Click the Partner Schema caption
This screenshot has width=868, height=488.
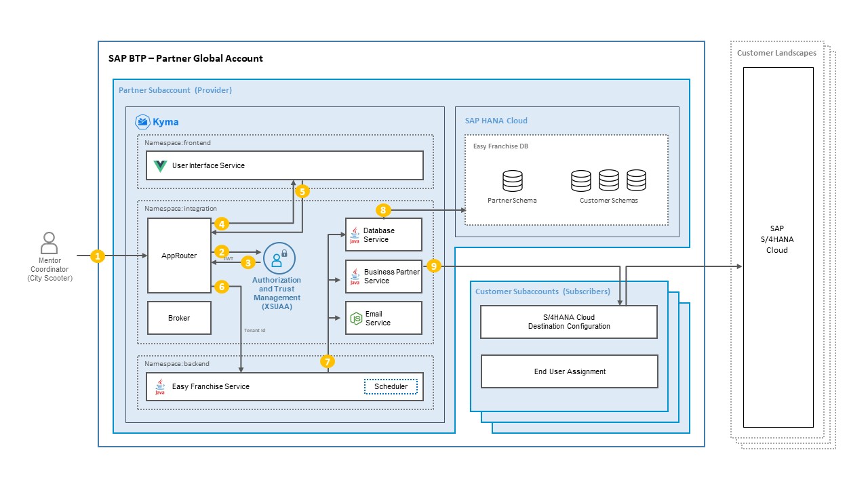click(x=512, y=201)
